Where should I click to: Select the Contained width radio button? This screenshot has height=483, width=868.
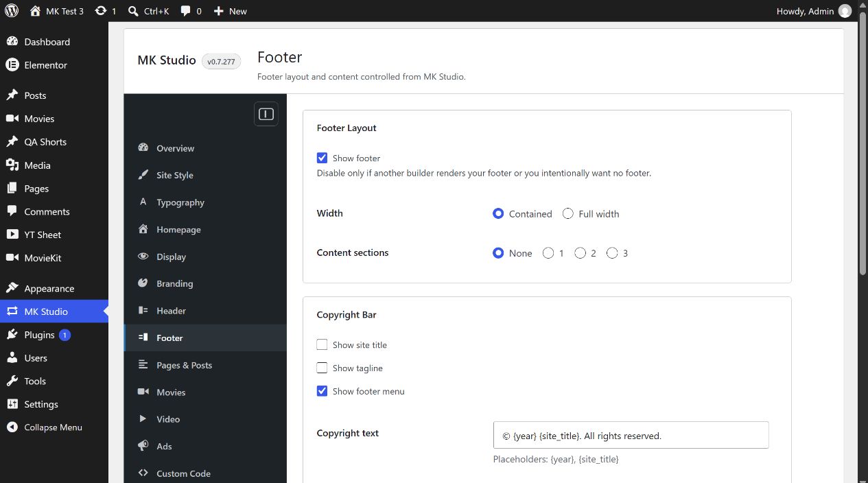point(498,213)
